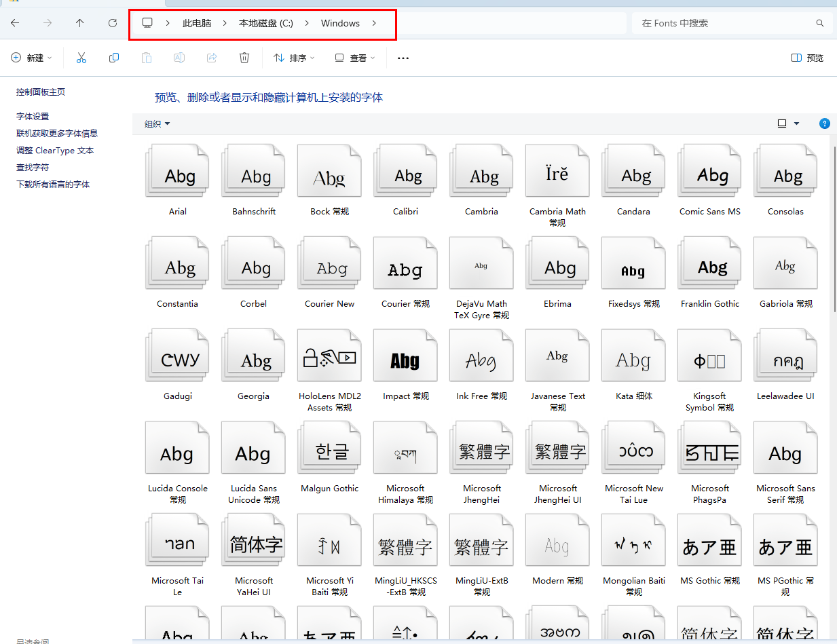The image size is (837, 644).
Task: Click the cut scissors icon
Action: (x=81, y=58)
